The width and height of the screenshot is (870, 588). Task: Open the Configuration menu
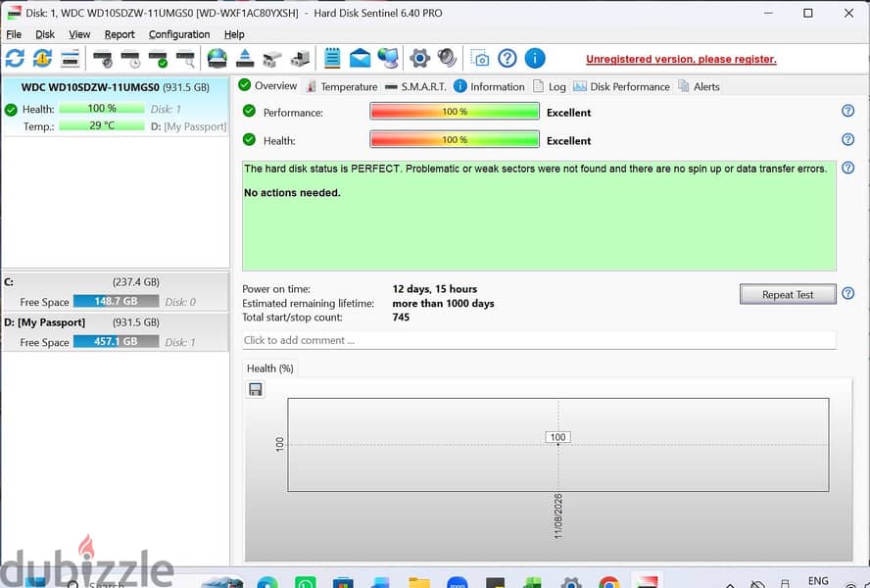click(179, 34)
